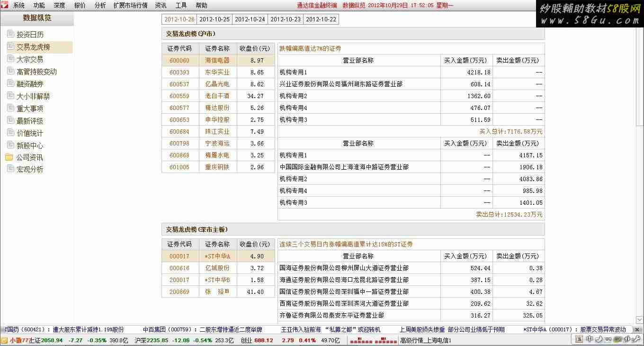Select stock code 000616 亿城股份

point(179,268)
